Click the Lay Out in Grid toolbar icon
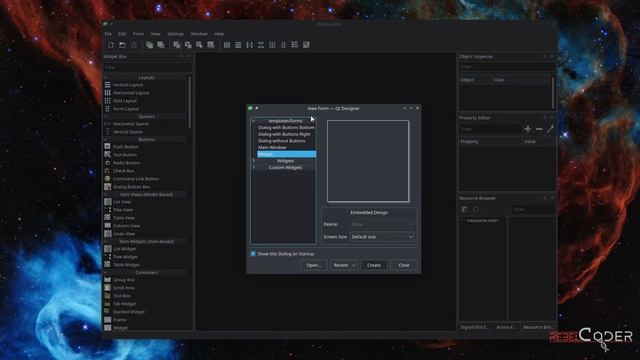Image resolution: width=640 pixels, height=360 pixels. [x=272, y=45]
